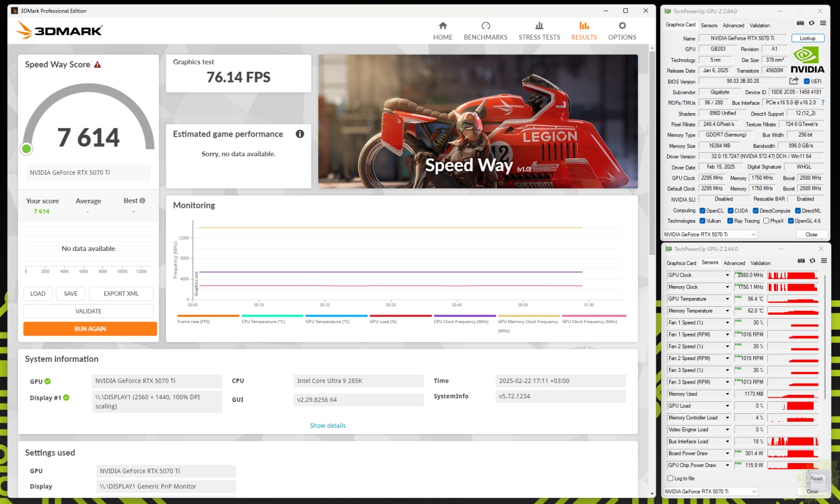
Task: Enable Log to file in GPU-Z Sensors
Action: pos(670,478)
